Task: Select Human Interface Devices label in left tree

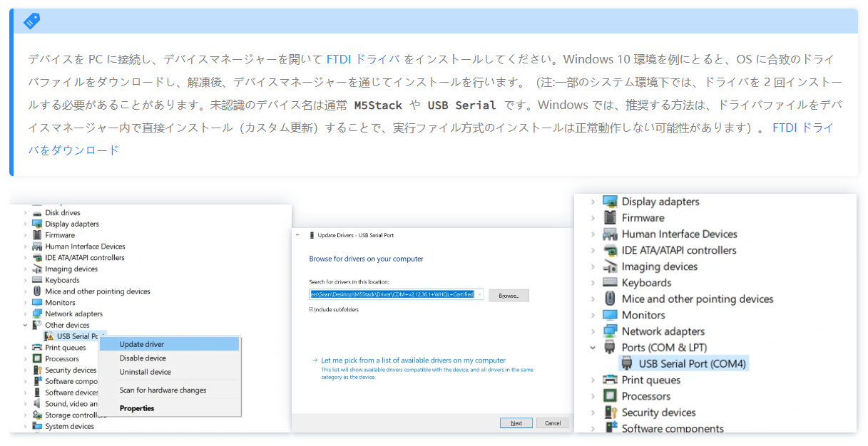Action: (x=85, y=247)
